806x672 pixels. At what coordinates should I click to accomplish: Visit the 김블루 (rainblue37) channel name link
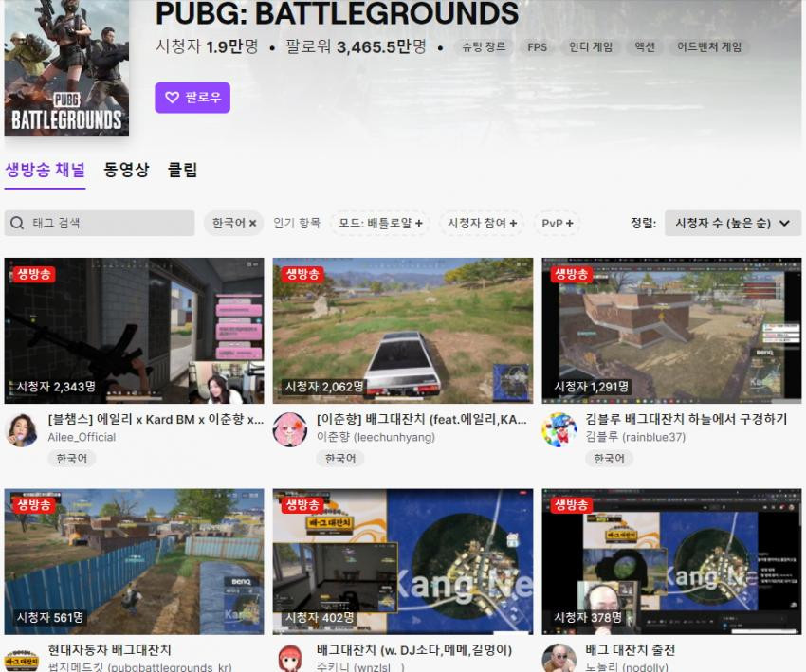click(635, 437)
